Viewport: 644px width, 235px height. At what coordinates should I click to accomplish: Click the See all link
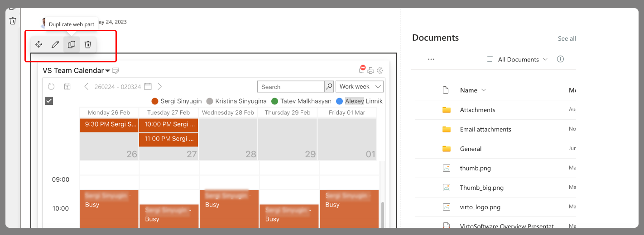point(567,38)
